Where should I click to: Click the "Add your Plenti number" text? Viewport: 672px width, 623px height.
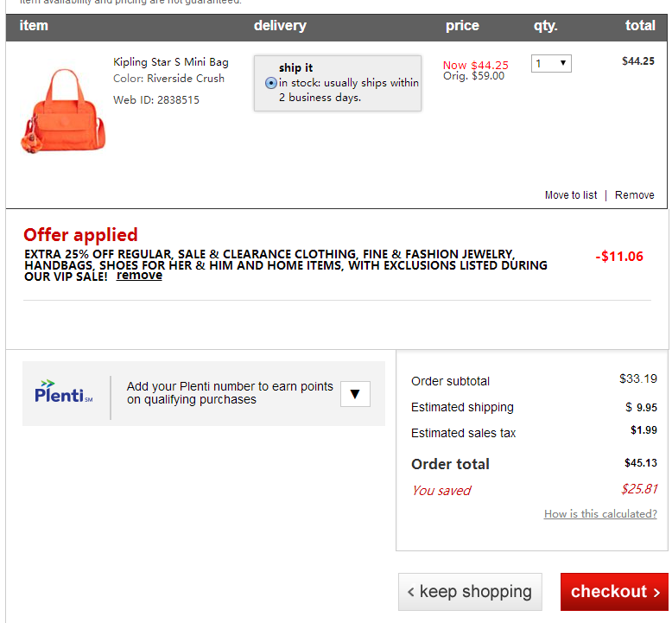(x=230, y=393)
